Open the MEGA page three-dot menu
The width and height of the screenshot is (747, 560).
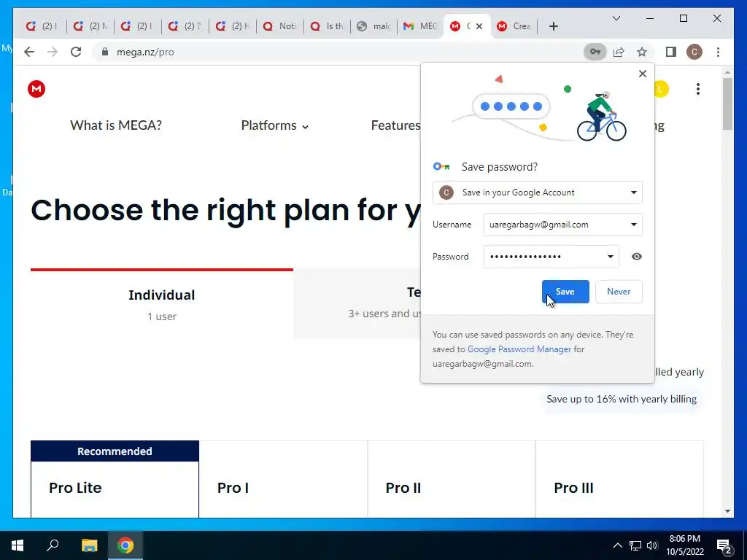(698, 89)
